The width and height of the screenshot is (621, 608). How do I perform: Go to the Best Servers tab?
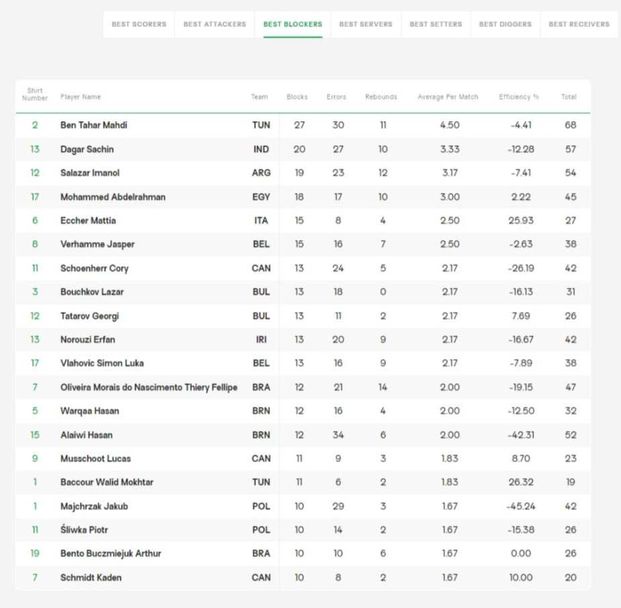[x=365, y=24]
